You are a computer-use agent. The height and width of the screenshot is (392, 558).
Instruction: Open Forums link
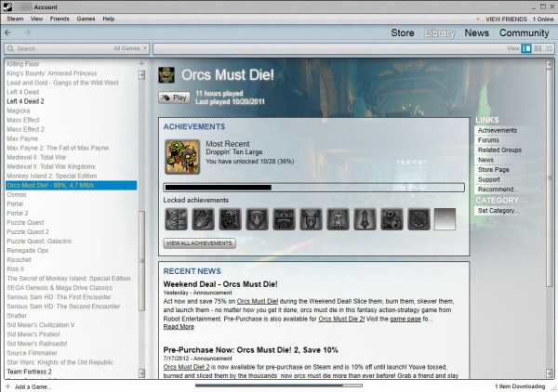pos(488,140)
